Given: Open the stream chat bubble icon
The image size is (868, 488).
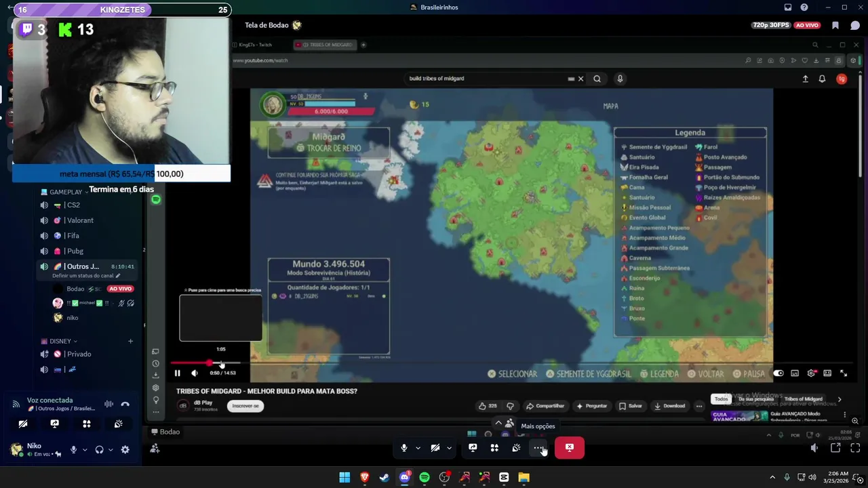Looking at the screenshot, I should coord(854,25).
